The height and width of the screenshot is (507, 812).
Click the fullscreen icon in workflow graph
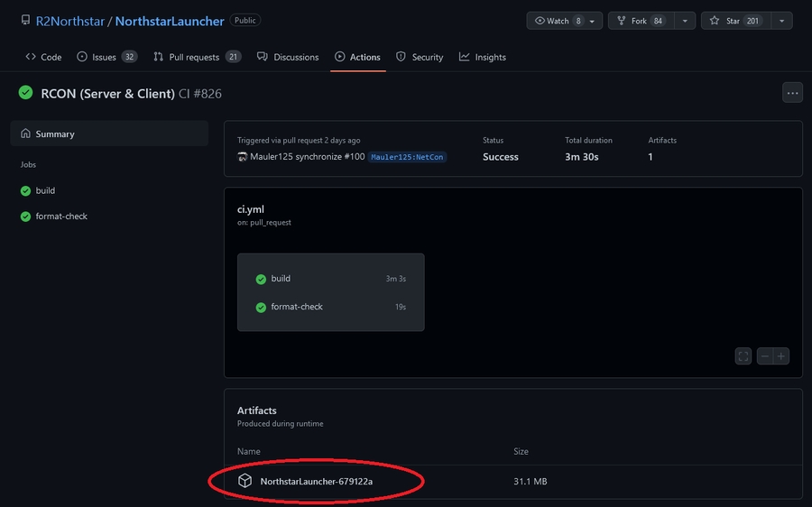[x=743, y=356]
